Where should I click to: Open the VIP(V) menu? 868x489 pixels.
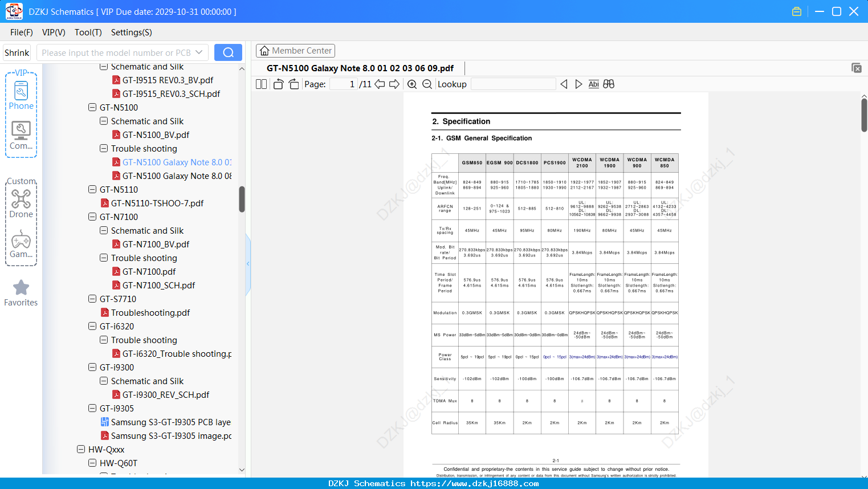pyautogui.click(x=54, y=32)
